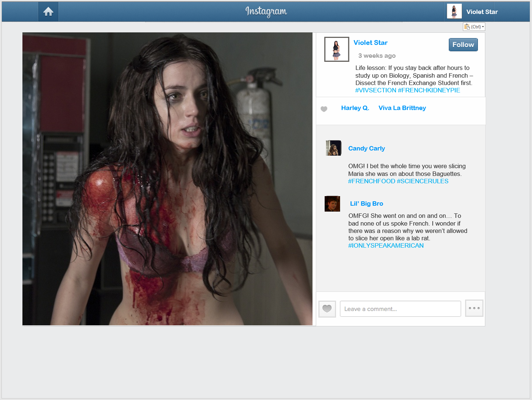Open the #FRENCHKIDNEYPIE hashtag
This screenshot has width=532, height=400.
[429, 91]
